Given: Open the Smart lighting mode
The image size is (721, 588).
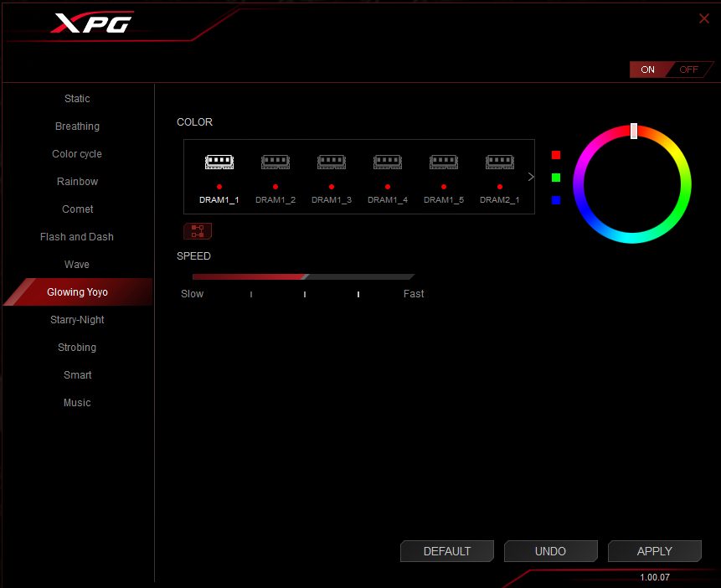Looking at the screenshot, I should tap(77, 374).
